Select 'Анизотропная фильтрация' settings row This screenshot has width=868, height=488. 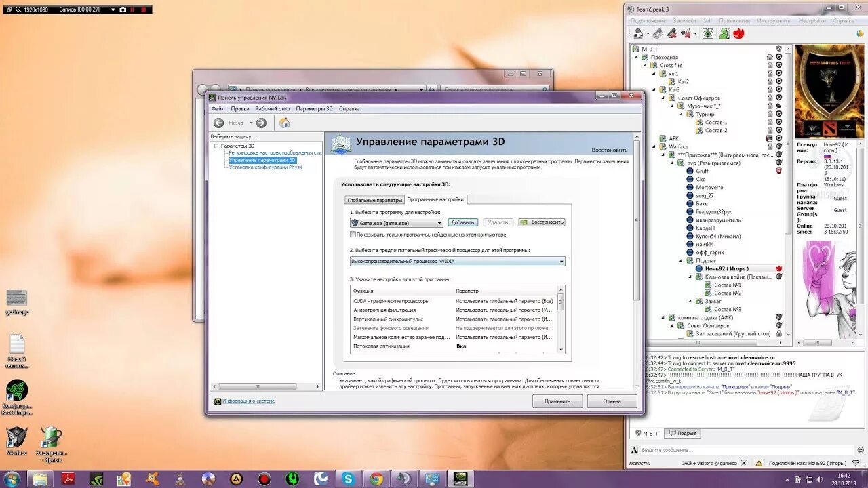[454, 310]
